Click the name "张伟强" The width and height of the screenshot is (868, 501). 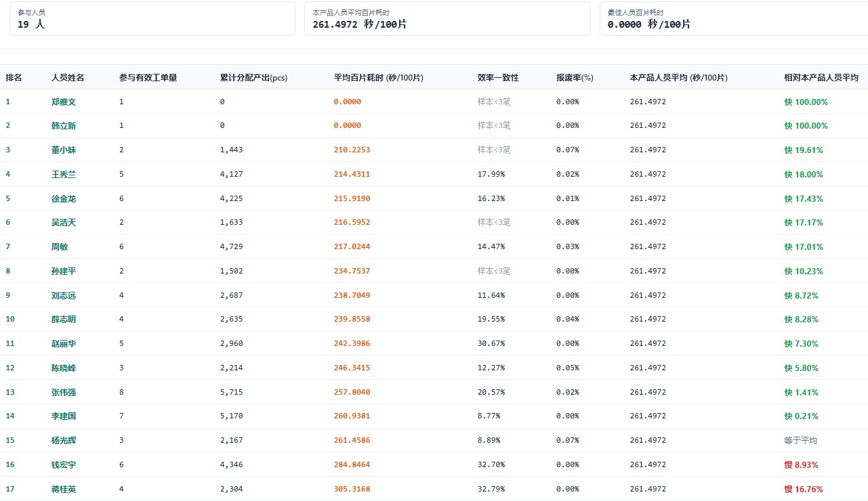pyautogui.click(x=64, y=393)
